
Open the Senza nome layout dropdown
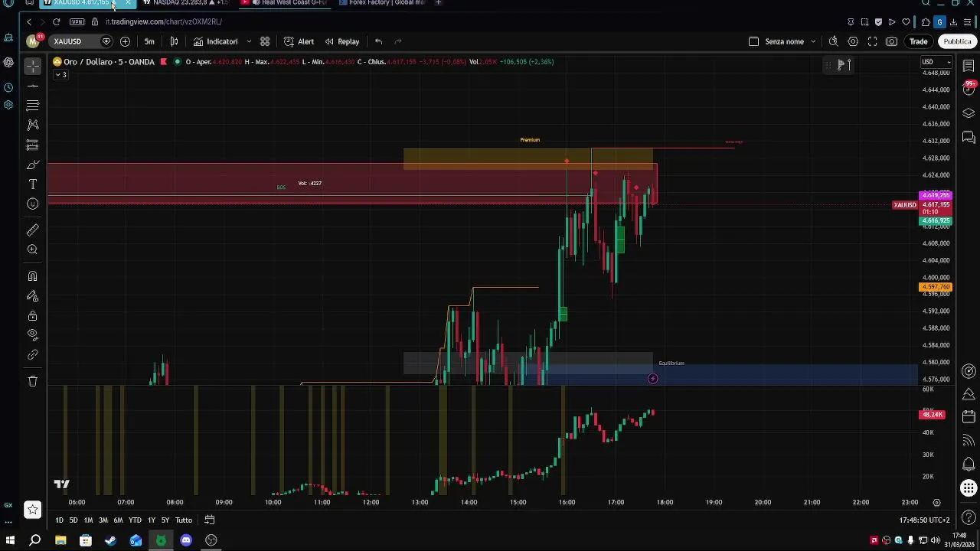pyautogui.click(x=791, y=41)
